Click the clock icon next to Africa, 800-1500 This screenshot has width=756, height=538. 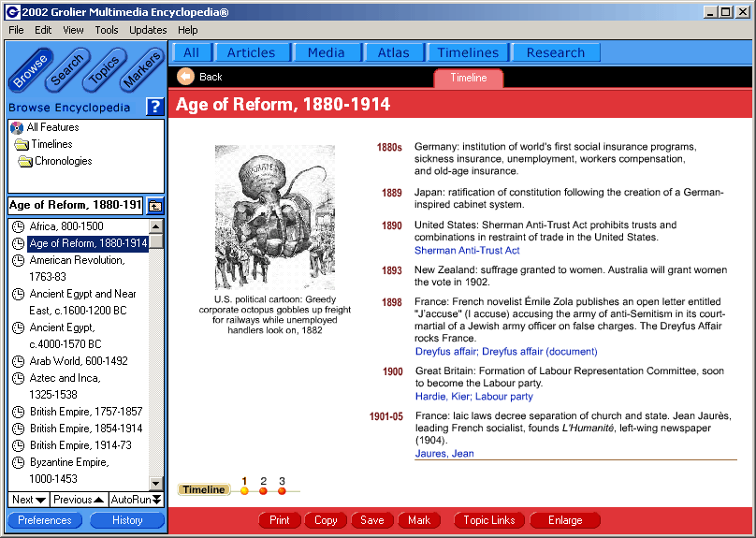click(18, 226)
